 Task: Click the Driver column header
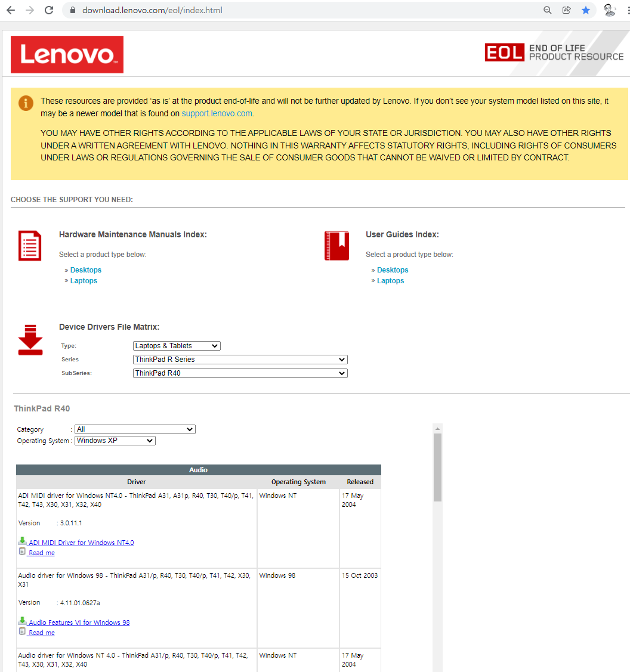137,482
